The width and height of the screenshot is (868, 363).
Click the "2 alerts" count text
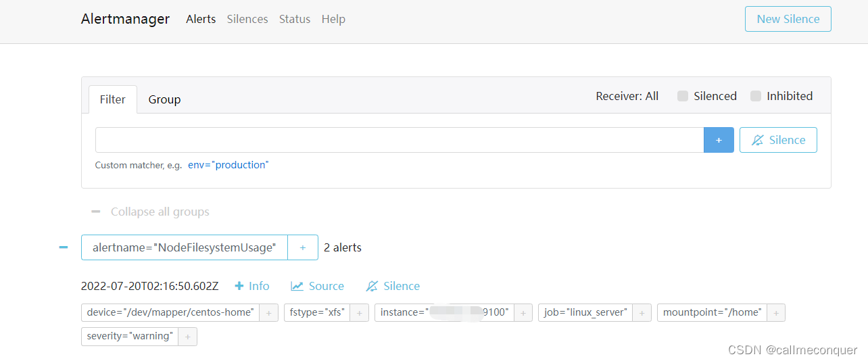coord(343,247)
